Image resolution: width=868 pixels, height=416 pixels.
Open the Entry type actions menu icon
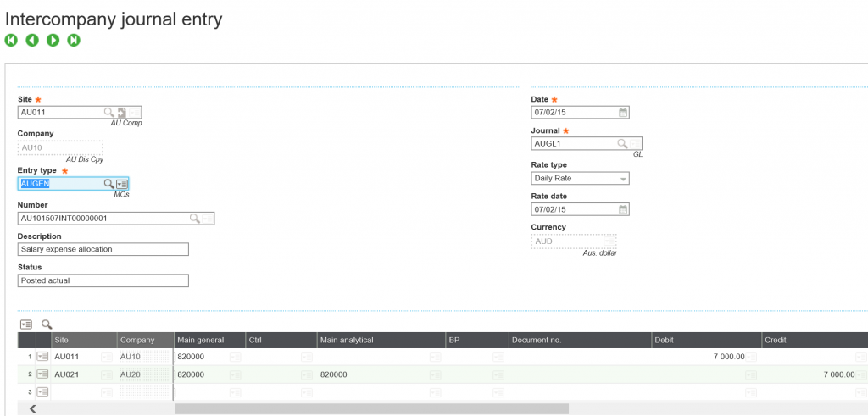click(122, 184)
